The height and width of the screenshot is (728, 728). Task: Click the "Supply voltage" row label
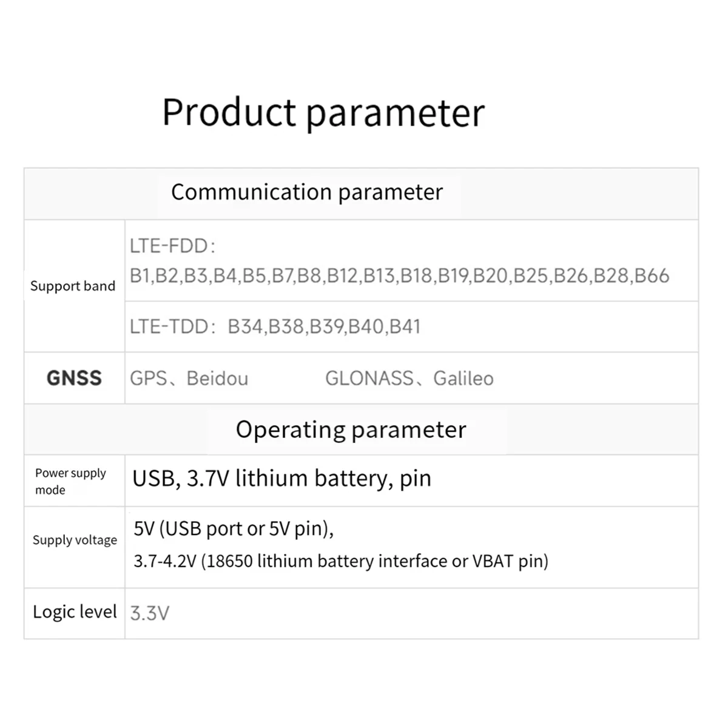point(75,540)
